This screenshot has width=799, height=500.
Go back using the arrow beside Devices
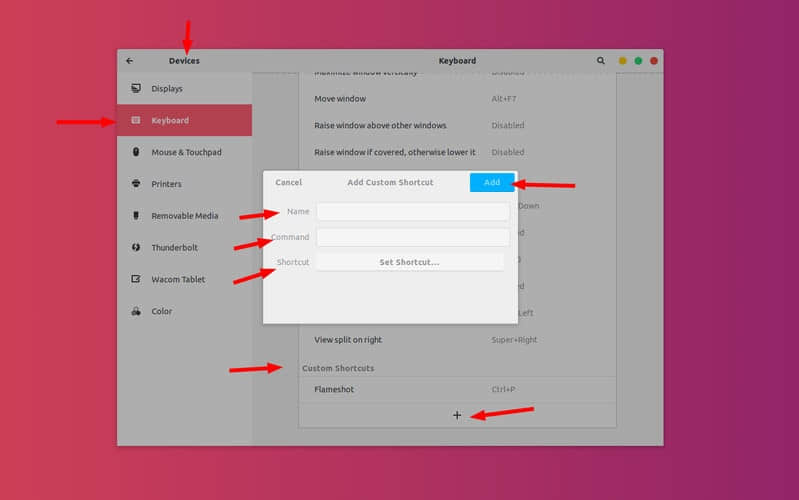pyautogui.click(x=129, y=61)
